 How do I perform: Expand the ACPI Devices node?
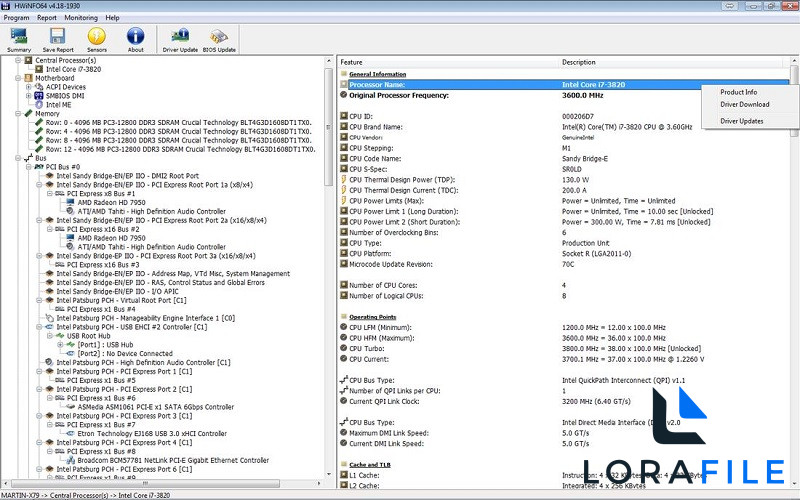coord(29,87)
